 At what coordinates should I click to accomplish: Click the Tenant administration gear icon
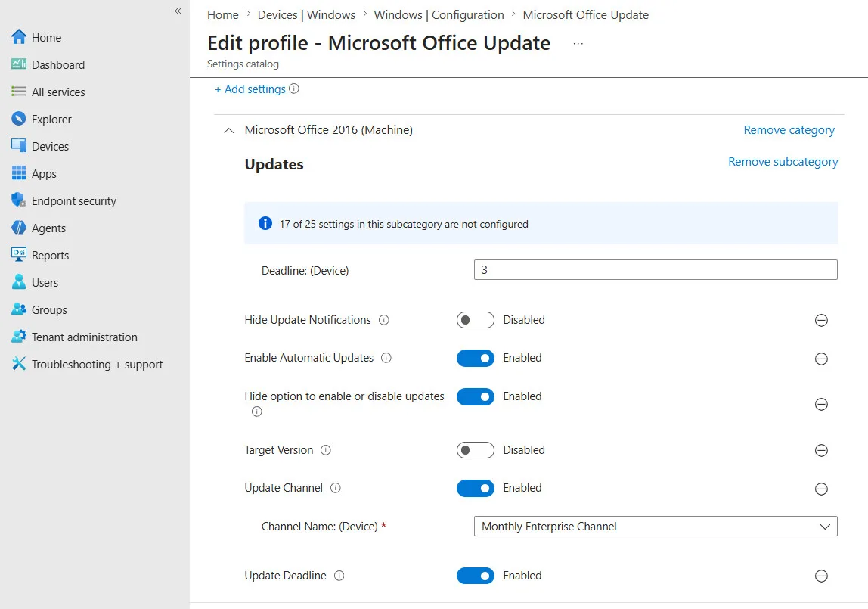tap(19, 337)
